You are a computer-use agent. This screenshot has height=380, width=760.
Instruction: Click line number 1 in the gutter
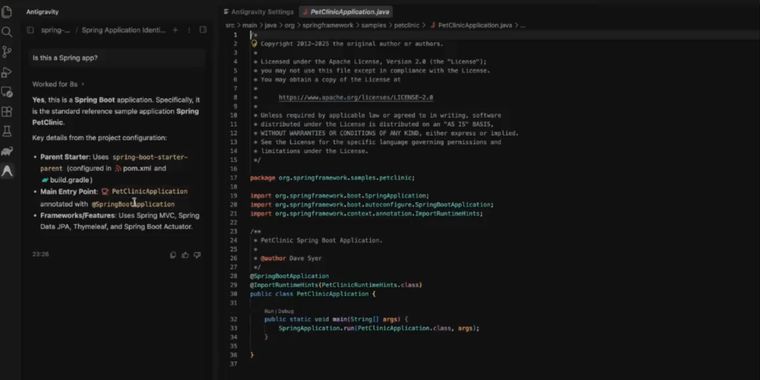tap(236, 35)
